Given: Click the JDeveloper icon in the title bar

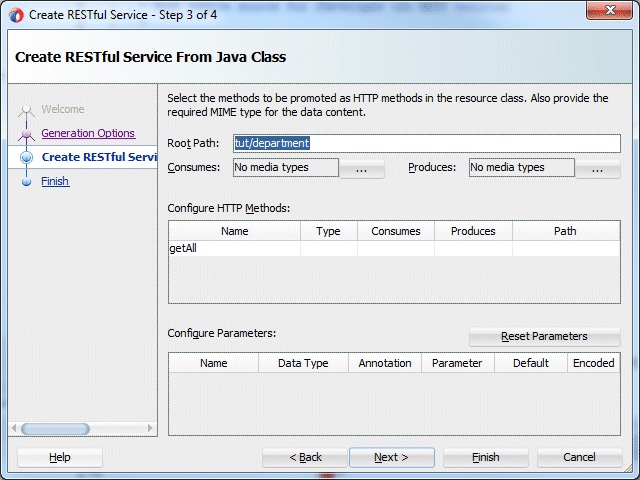Looking at the screenshot, I should click(16, 15).
